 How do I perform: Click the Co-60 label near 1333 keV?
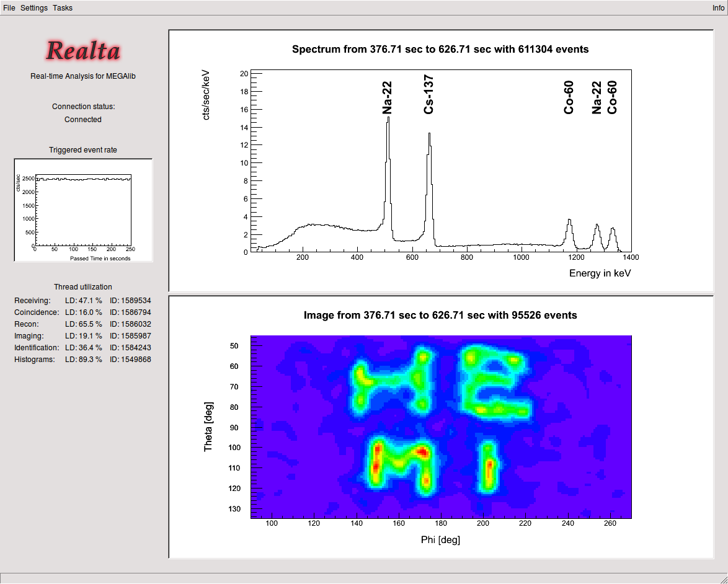tap(613, 97)
